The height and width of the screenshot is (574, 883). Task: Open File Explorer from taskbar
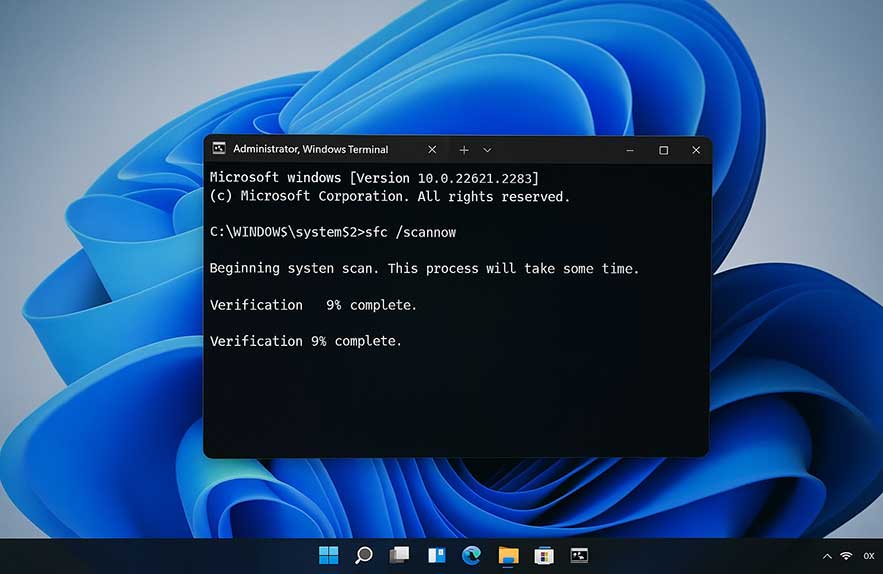click(x=508, y=555)
